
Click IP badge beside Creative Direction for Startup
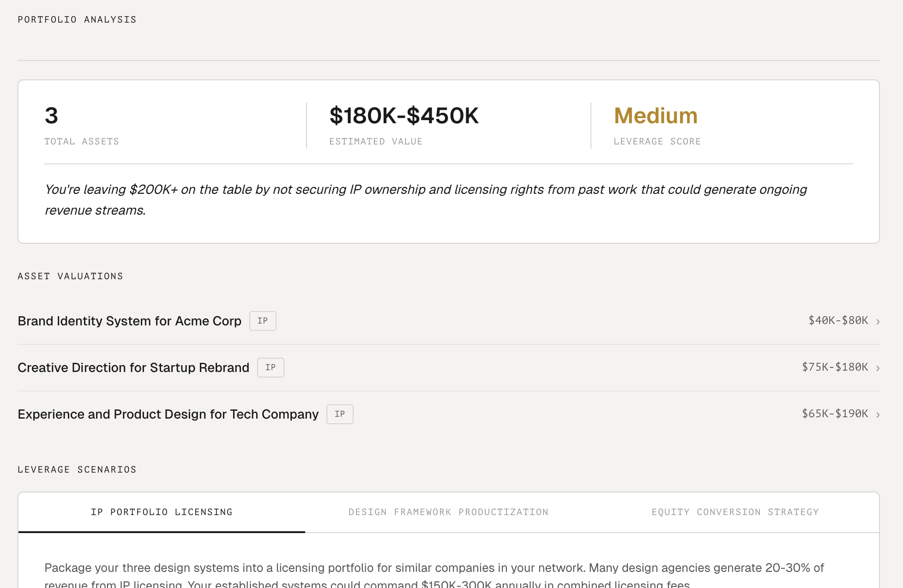(x=271, y=367)
